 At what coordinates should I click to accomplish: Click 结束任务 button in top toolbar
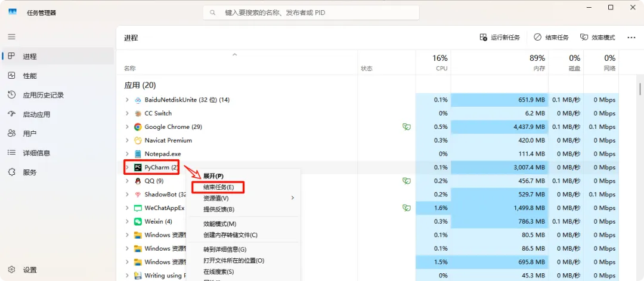(x=551, y=38)
